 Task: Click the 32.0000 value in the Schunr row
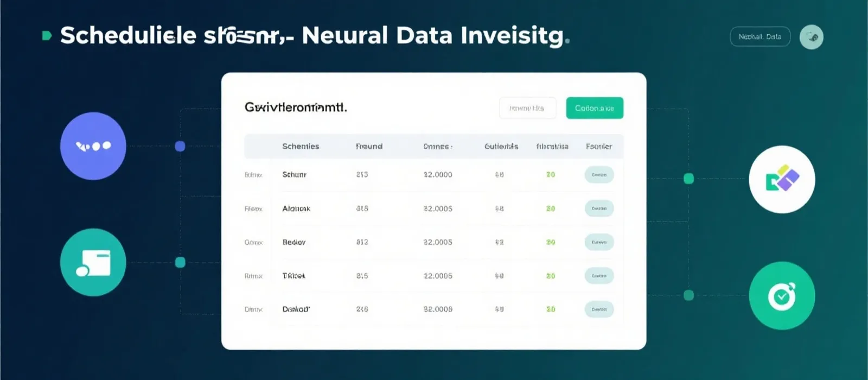pos(438,175)
